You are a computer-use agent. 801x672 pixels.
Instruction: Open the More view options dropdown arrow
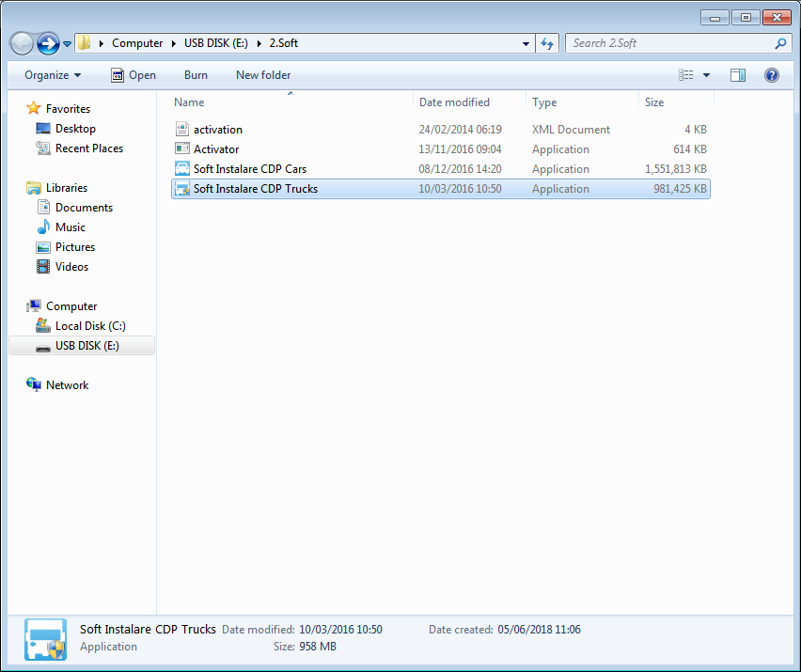click(706, 75)
